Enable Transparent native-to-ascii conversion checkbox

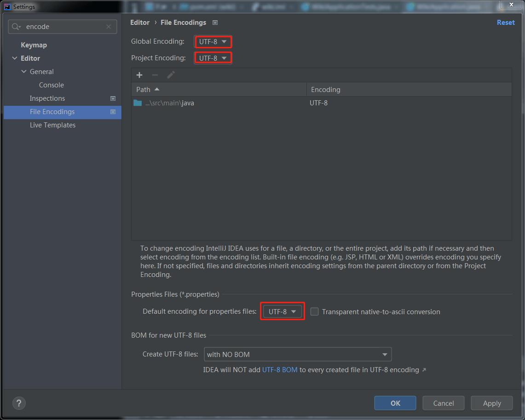pyautogui.click(x=314, y=311)
